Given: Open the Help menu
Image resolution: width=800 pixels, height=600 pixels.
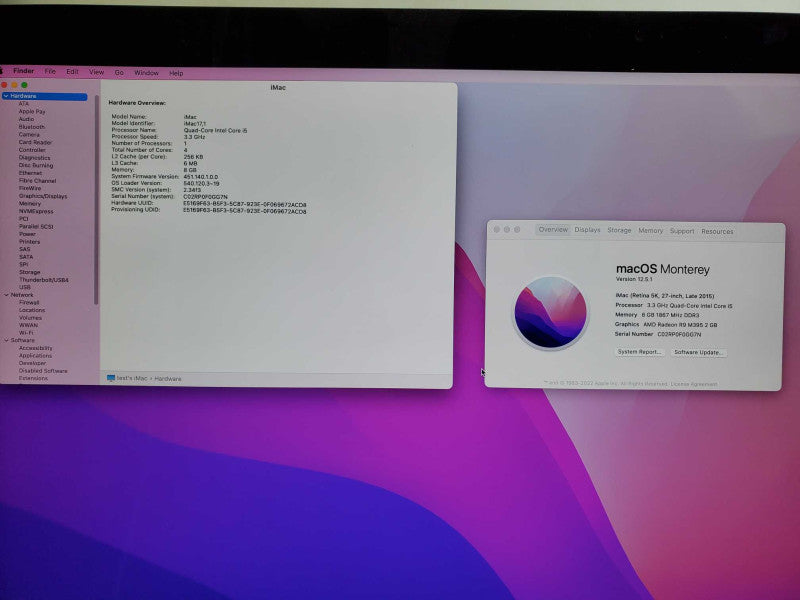Looking at the screenshot, I should [176, 73].
